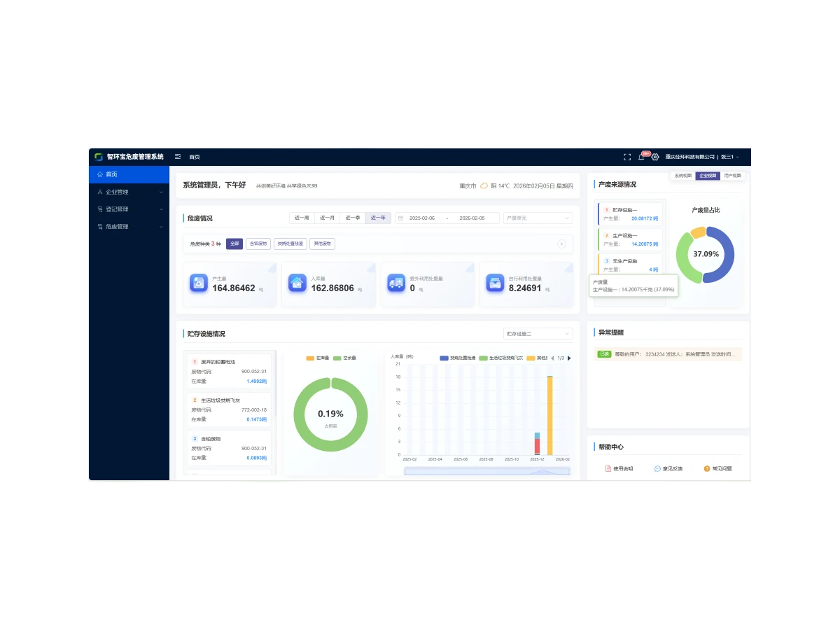
Task: Click end date 2026-02-05 field
Action: tap(472, 218)
